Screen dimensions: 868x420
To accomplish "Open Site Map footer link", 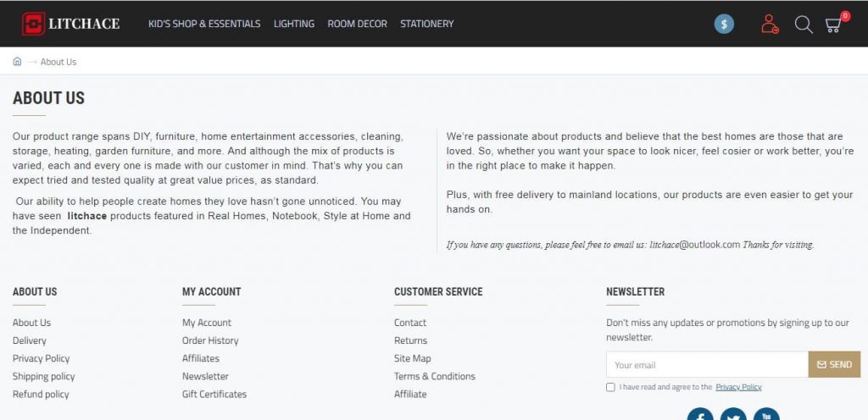I will [x=413, y=359].
